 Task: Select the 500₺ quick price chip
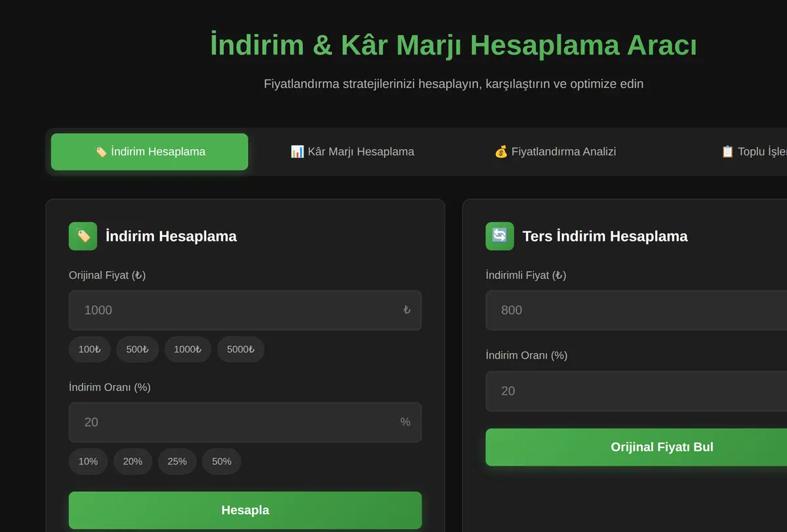[x=138, y=349]
